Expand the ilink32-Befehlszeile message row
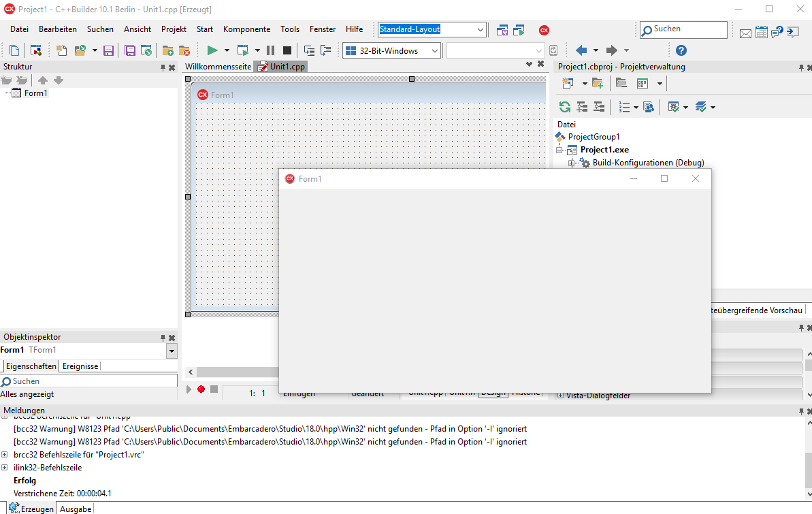 click(5, 468)
